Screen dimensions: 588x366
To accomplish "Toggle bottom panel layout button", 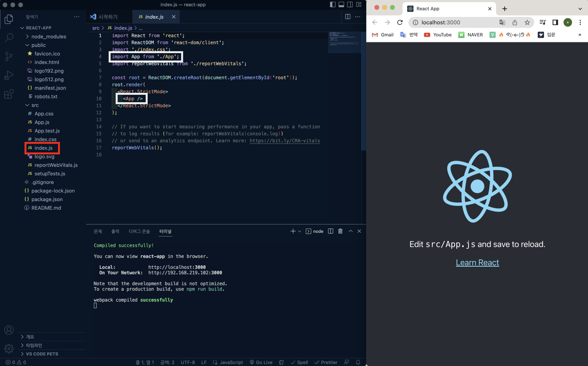I will point(341,5).
